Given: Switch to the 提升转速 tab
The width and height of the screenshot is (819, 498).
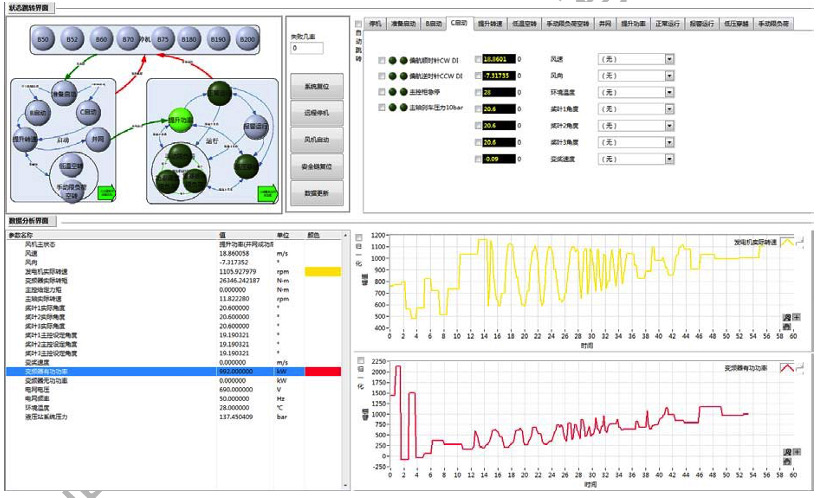Looking at the screenshot, I should (x=491, y=22).
